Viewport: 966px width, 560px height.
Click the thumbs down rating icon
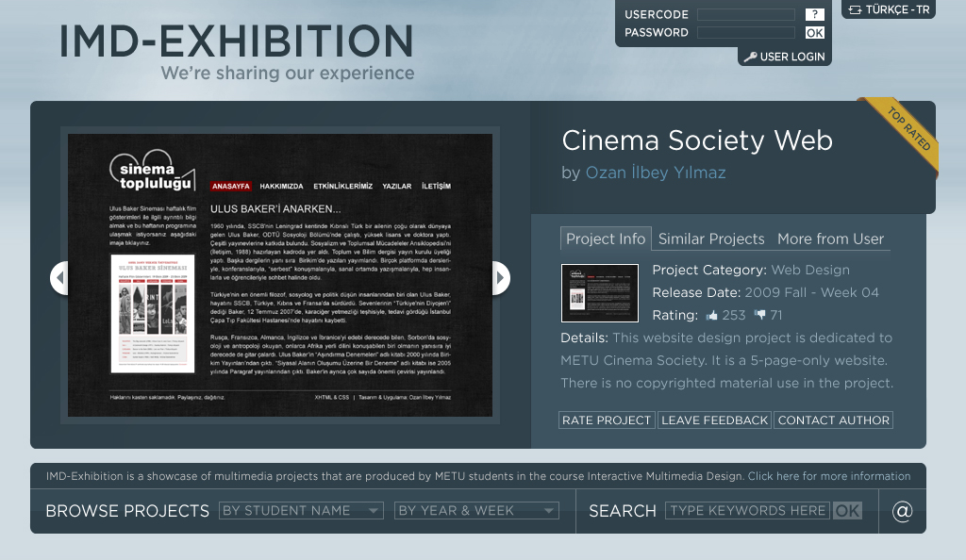pos(760,315)
